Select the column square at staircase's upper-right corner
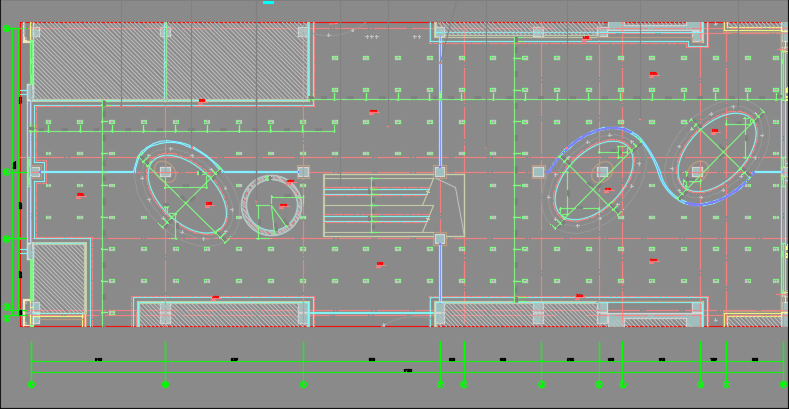 [x=440, y=172]
